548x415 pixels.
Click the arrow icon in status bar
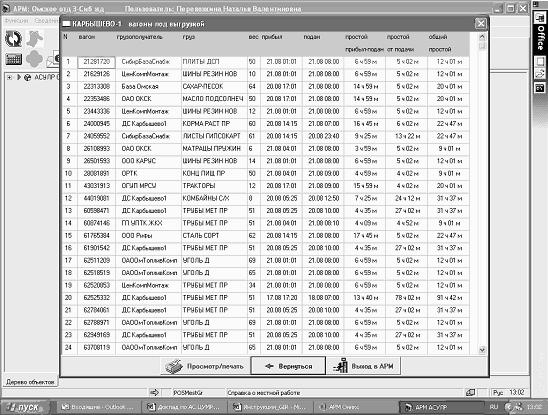point(154,393)
